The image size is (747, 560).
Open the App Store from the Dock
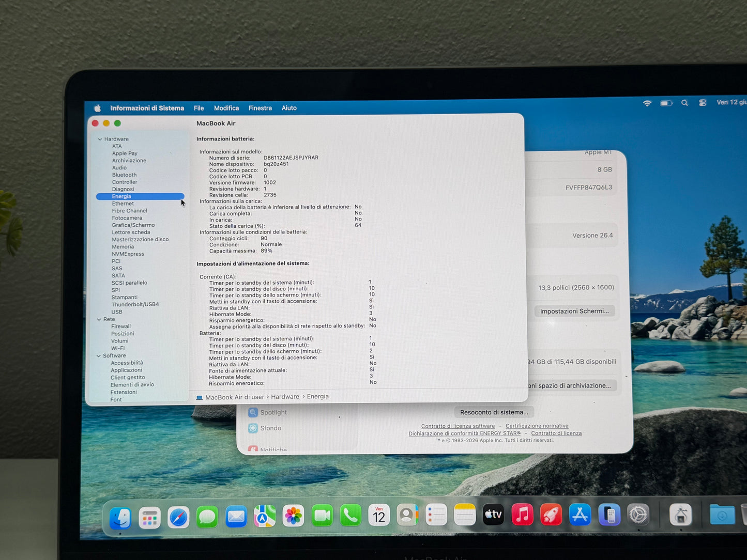(x=580, y=515)
